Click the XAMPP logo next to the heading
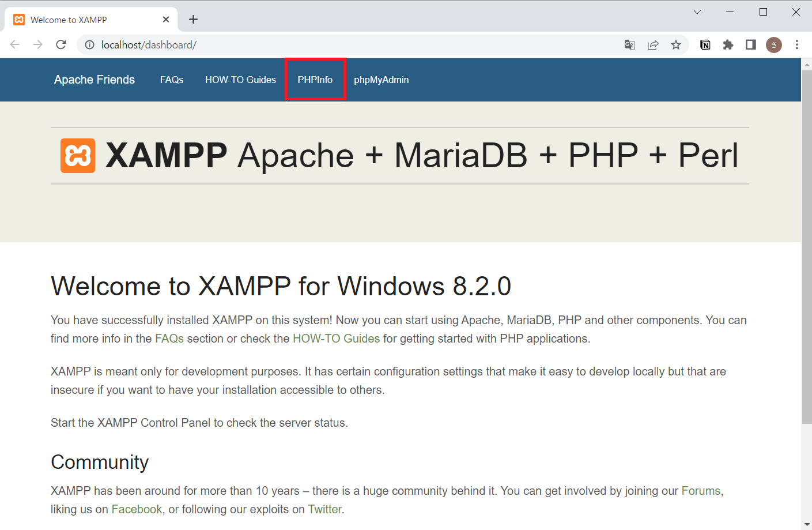 [77, 155]
